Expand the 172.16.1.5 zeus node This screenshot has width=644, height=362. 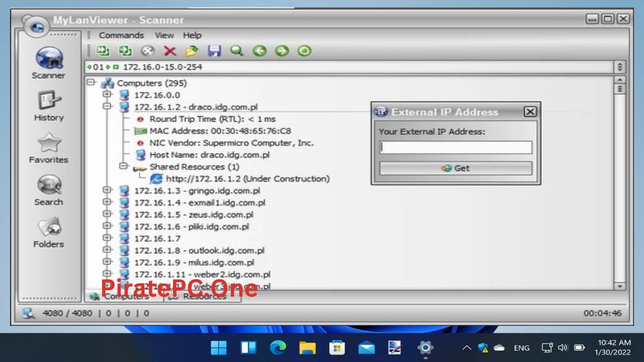107,214
